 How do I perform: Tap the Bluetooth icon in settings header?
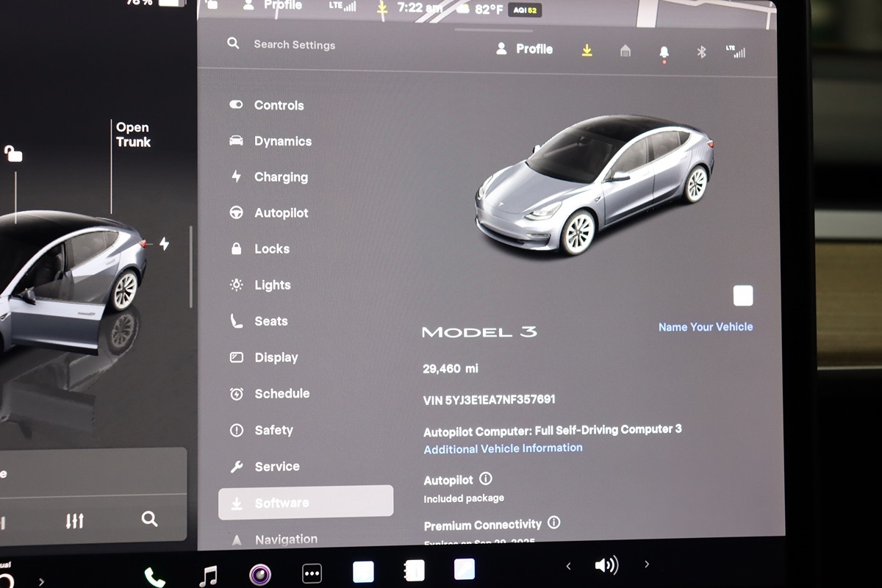(701, 51)
